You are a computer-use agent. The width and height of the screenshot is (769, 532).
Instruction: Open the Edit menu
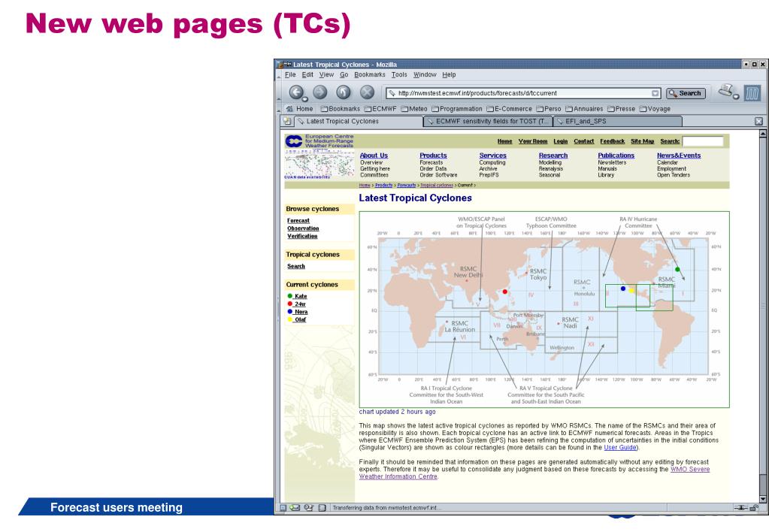(x=307, y=74)
